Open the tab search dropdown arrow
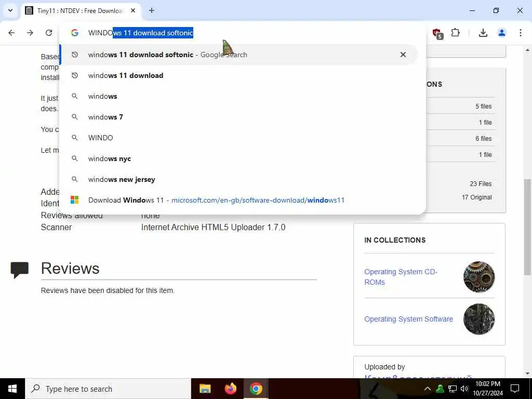 click(10, 10)
